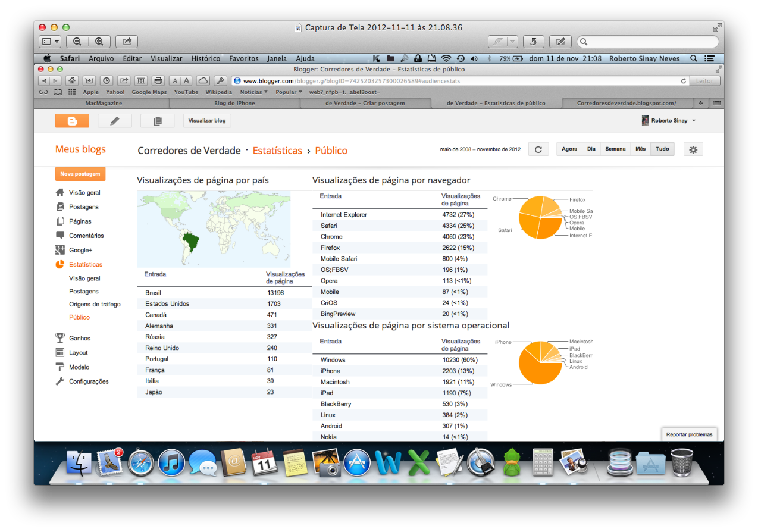Screen dimensions: 758x532
Task: Click Brazil on the world map
Action: click(190, 242)
